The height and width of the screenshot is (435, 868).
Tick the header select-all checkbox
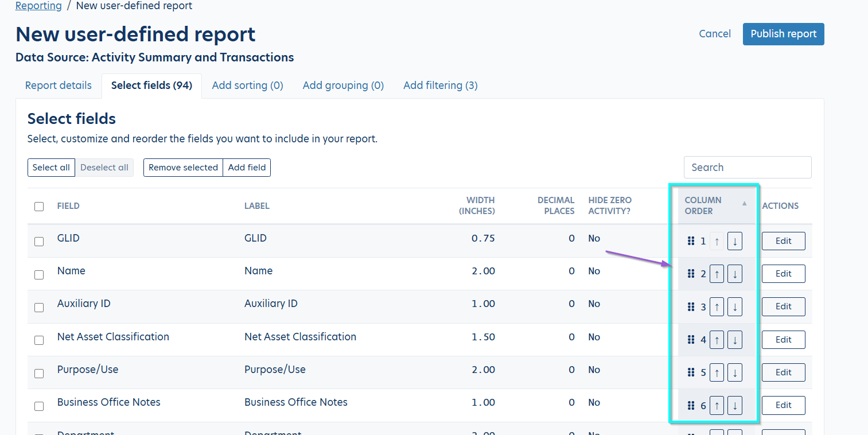click(39, 207)
